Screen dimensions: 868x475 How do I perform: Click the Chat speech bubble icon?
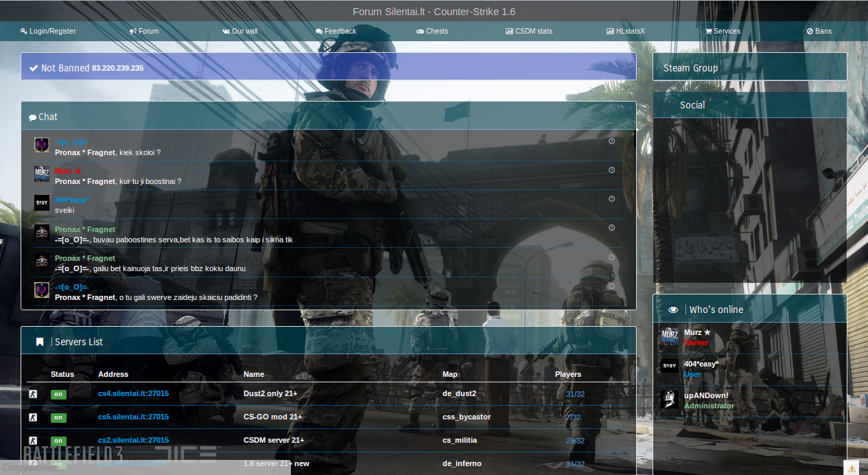(x=32, y=117)
